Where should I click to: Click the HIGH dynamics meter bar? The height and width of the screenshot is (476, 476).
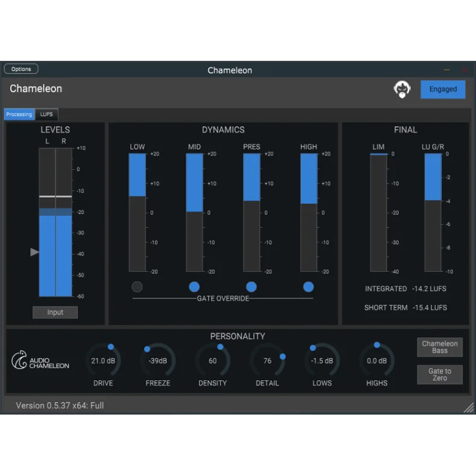pos(308,212)
